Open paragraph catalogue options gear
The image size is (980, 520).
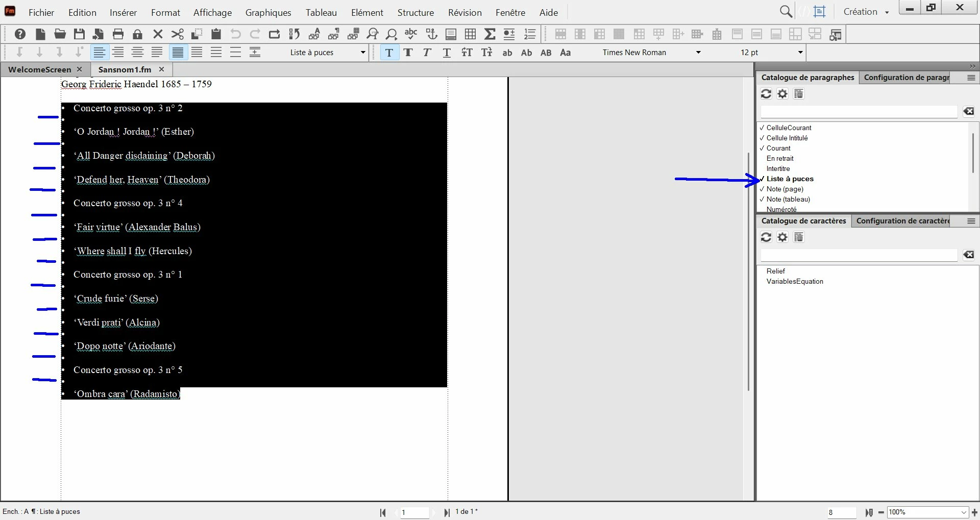pyautogui.click(x=782, y=94)
